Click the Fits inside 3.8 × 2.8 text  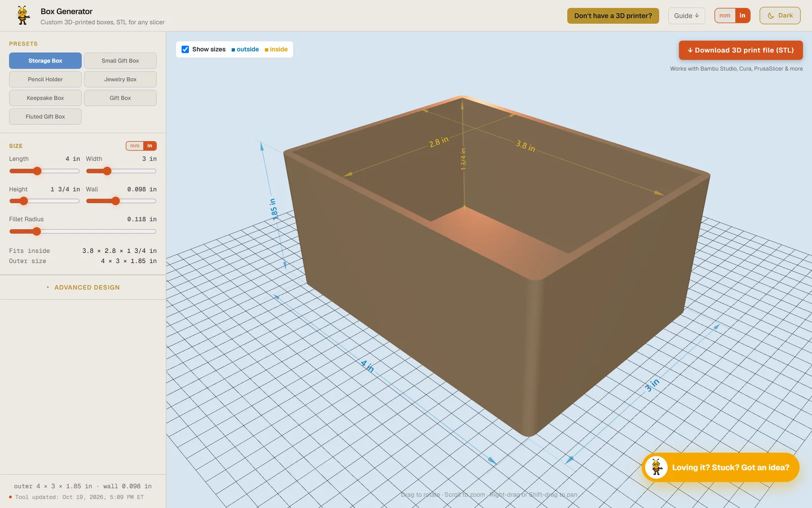coord(119,251)
